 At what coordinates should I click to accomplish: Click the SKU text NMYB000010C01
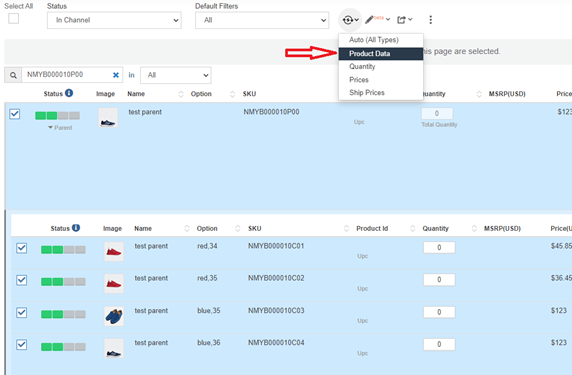coord(276,246)
